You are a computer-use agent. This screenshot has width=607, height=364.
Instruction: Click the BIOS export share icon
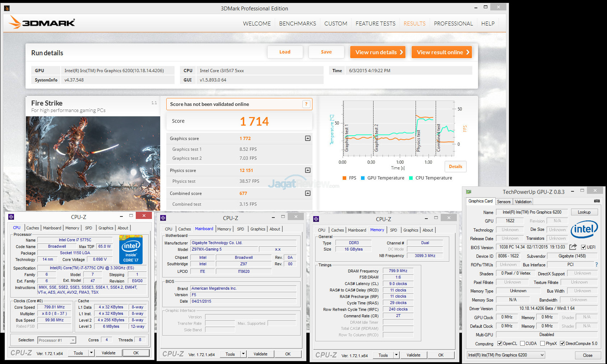point(573,247)
